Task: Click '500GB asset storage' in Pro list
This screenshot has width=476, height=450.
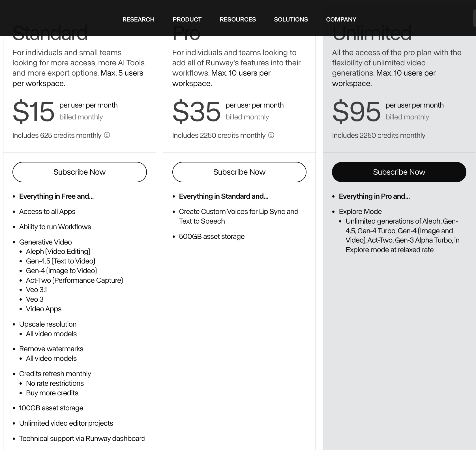Action: [x=212, y=237]
